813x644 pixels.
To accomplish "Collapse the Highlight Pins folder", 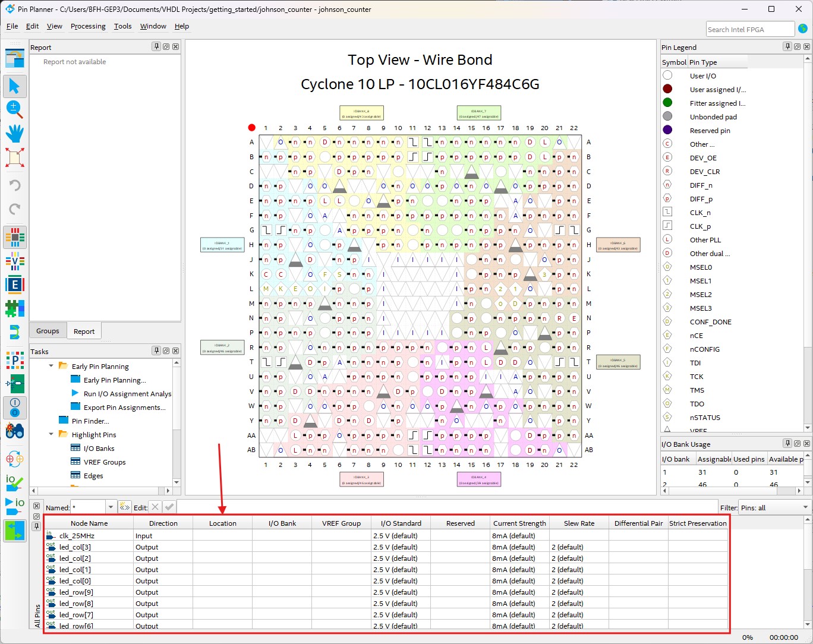I will click(51, 434).
